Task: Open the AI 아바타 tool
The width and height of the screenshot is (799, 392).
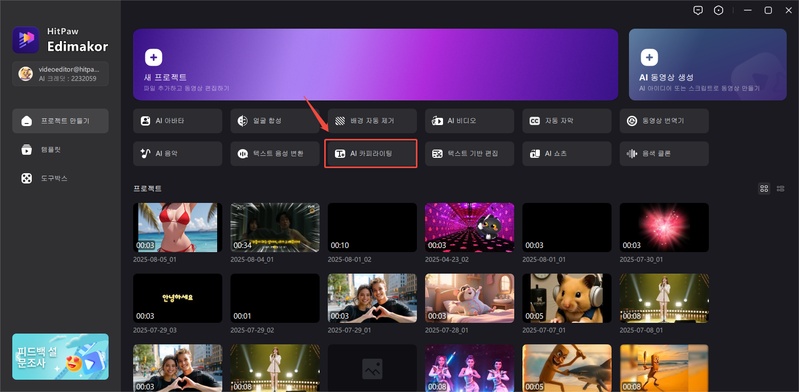Action: pos(177,121)
